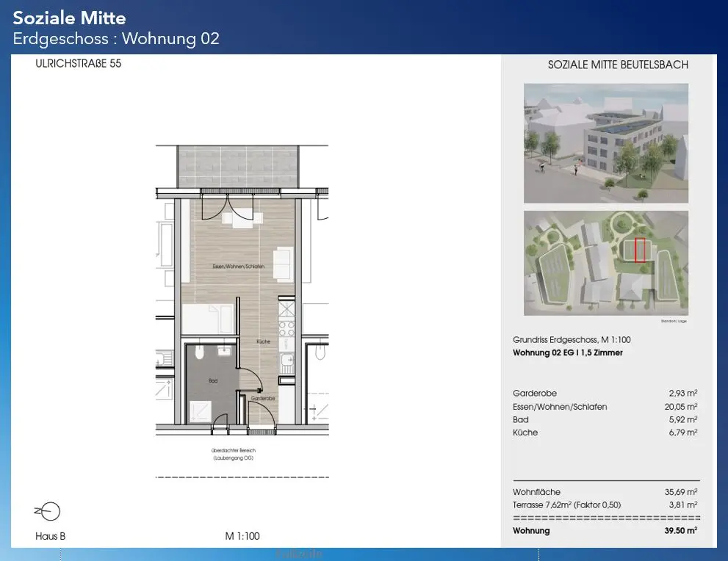The width and height of the screenshot is (728, 561).
Task: Click the bathroom washbasin symbol
Action: point(224,351)
